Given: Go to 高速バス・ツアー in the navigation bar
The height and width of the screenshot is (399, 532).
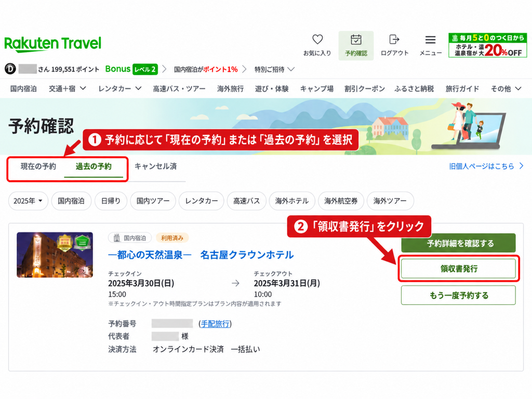Looking at the screenshot, I should [179, 88].
